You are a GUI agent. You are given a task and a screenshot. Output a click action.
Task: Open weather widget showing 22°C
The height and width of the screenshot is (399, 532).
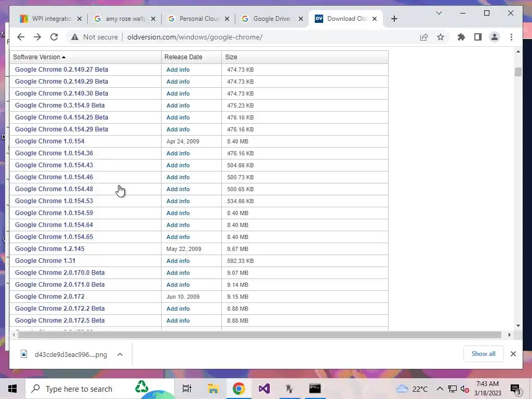point(411,389)
